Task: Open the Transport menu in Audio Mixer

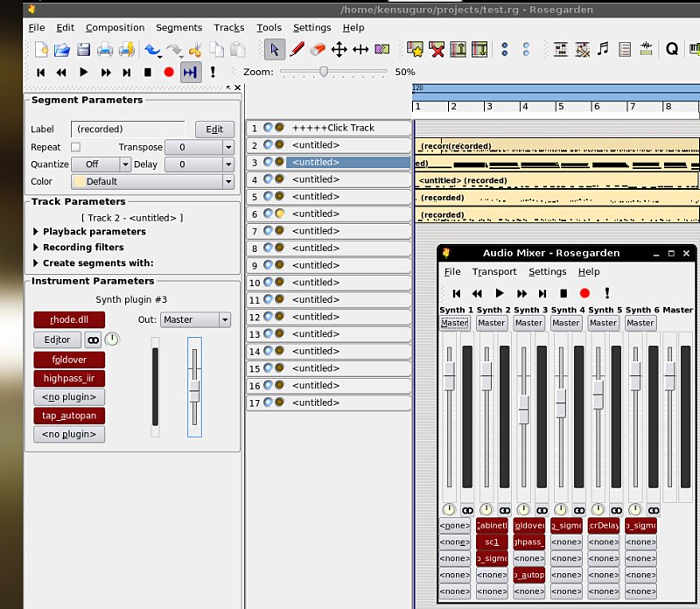Action: [494, 271]
